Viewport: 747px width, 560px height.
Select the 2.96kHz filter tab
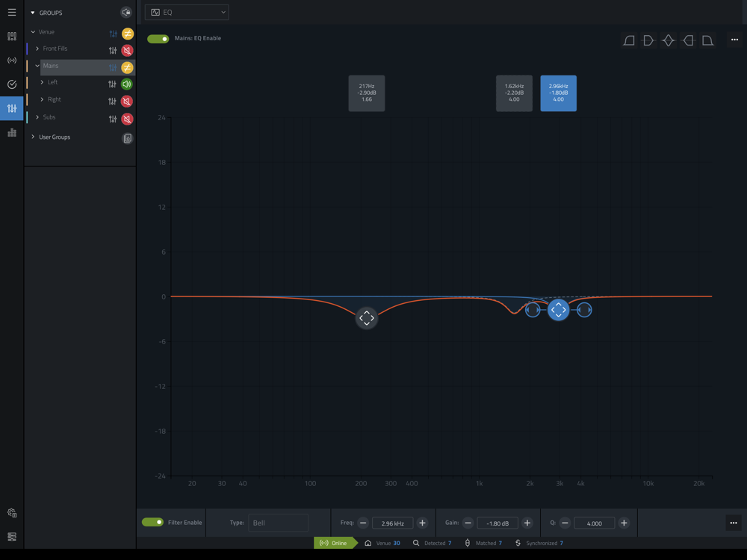coord(558,93)
